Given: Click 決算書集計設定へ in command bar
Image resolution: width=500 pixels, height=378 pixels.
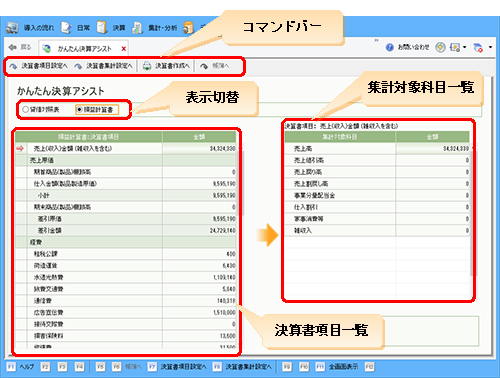Looking at the screenshot, I should coord(104,66).
